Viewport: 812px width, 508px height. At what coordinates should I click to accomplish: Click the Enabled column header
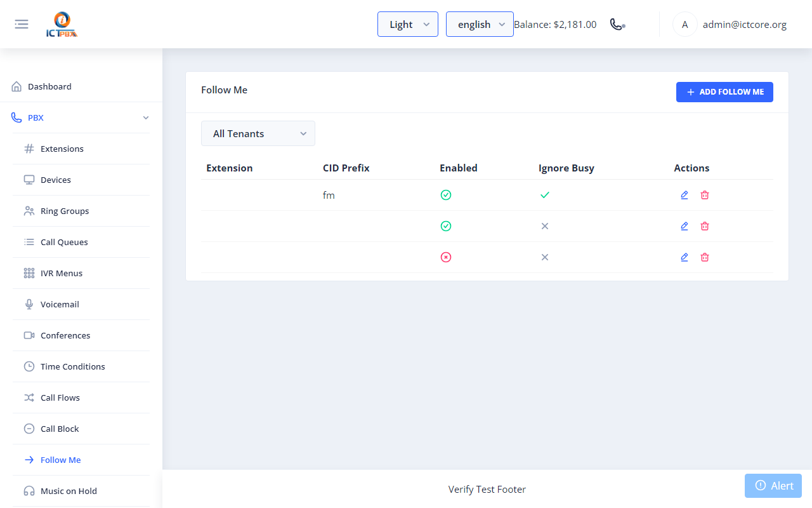[x=459, y=168]
